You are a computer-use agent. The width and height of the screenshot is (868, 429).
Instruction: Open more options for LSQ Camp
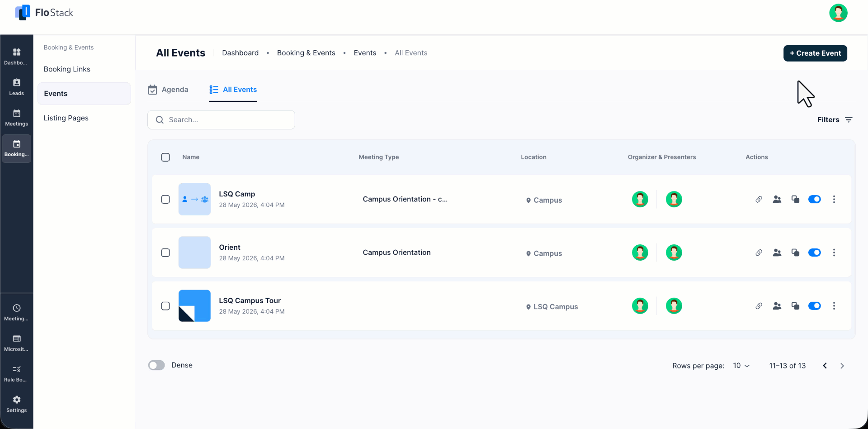click(834, 199)
